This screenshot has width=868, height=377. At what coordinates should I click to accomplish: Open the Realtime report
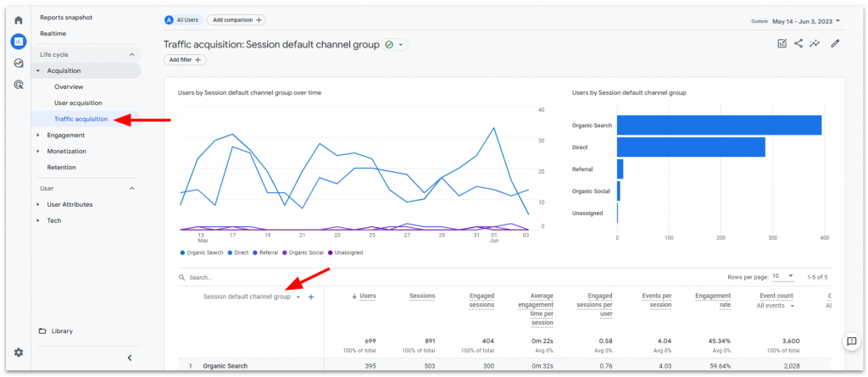[x=53, y=34]
